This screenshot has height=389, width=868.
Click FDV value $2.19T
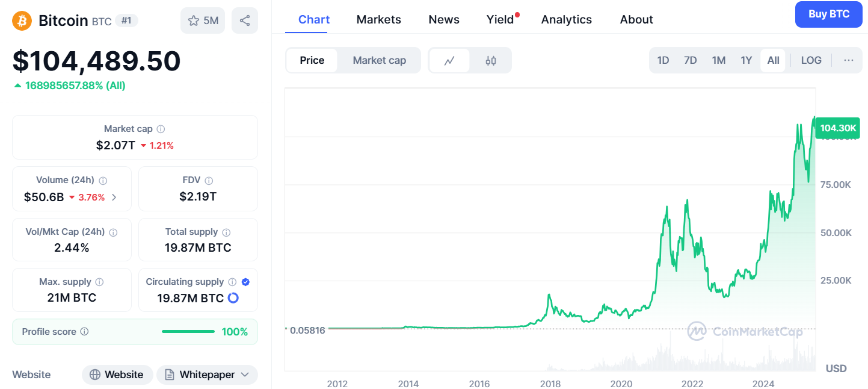click(198, 196)
